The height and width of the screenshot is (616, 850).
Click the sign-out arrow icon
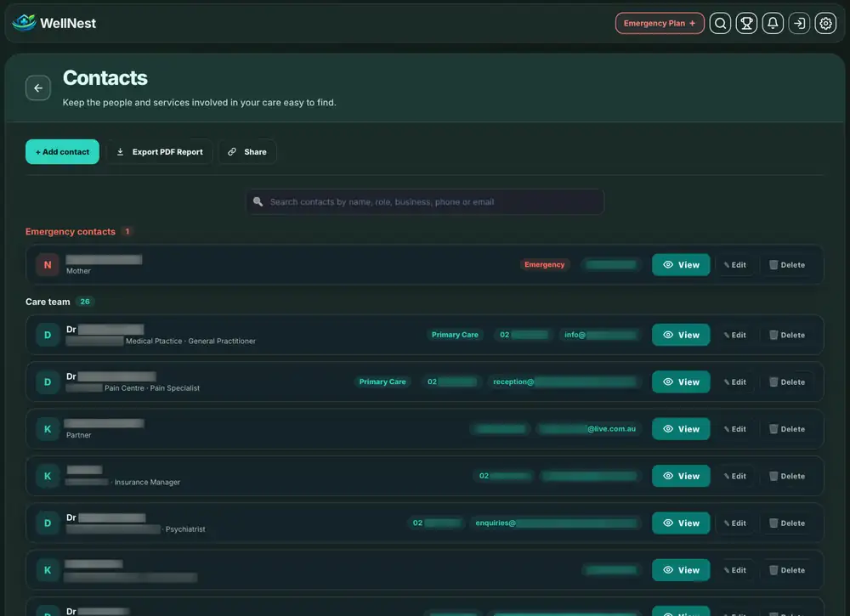(x=799, y=23)
